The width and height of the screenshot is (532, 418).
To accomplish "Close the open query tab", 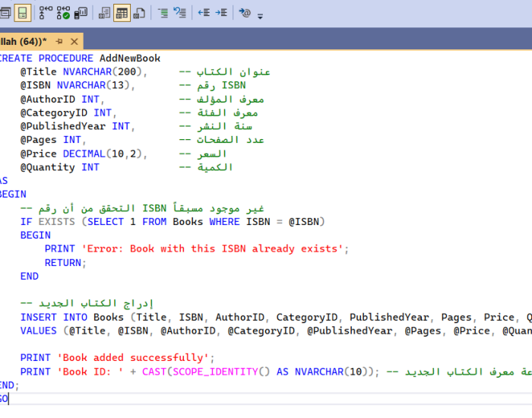I will pos(74,41).
